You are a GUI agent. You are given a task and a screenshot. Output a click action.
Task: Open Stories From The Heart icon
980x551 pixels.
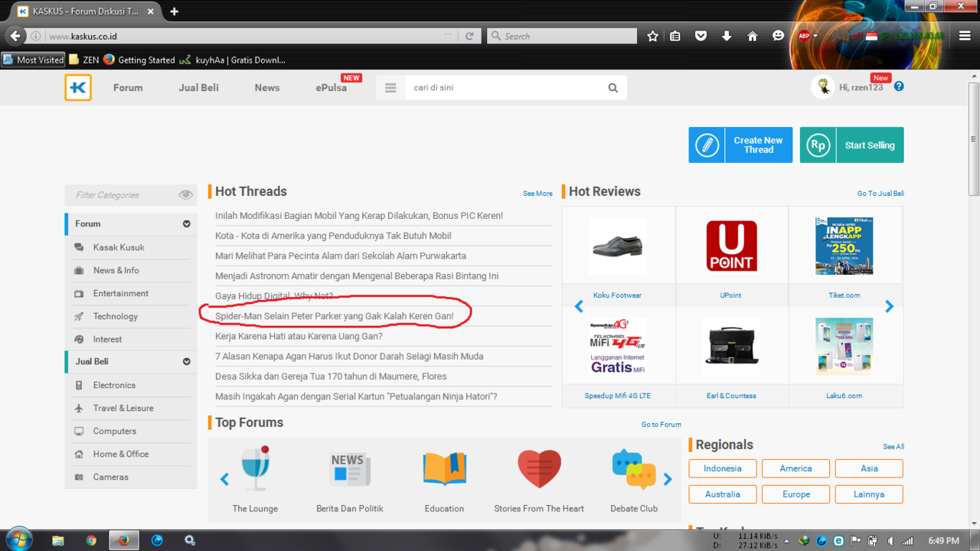point(539,468)
